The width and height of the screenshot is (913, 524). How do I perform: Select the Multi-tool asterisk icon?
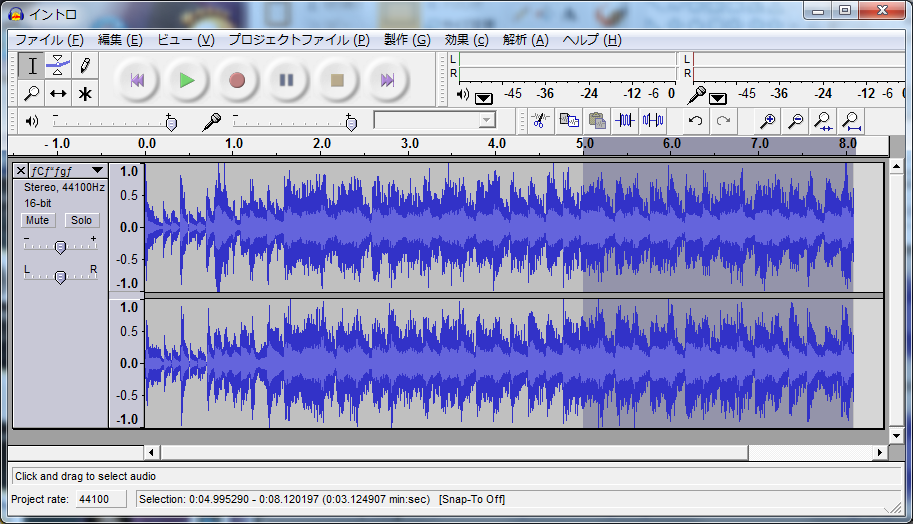point(85,94)
